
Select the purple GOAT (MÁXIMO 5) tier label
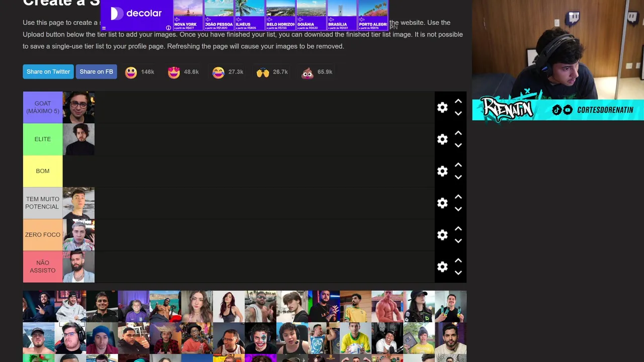click(43, 108)
